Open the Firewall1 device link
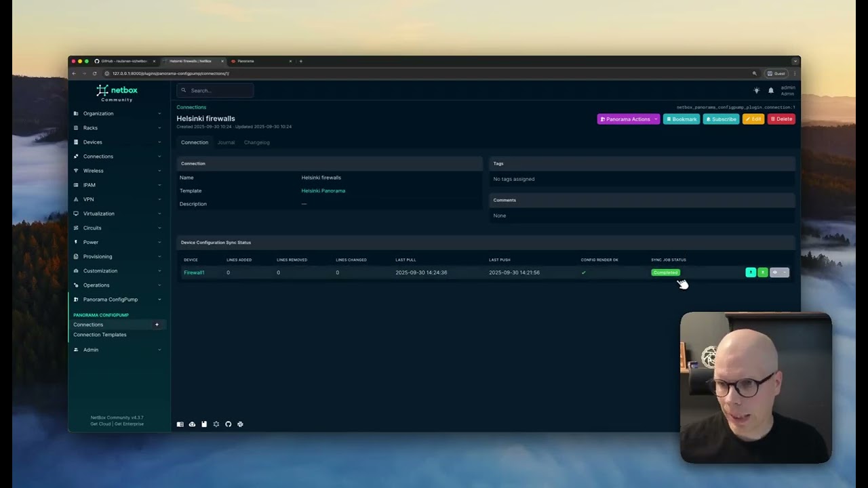 194,272
